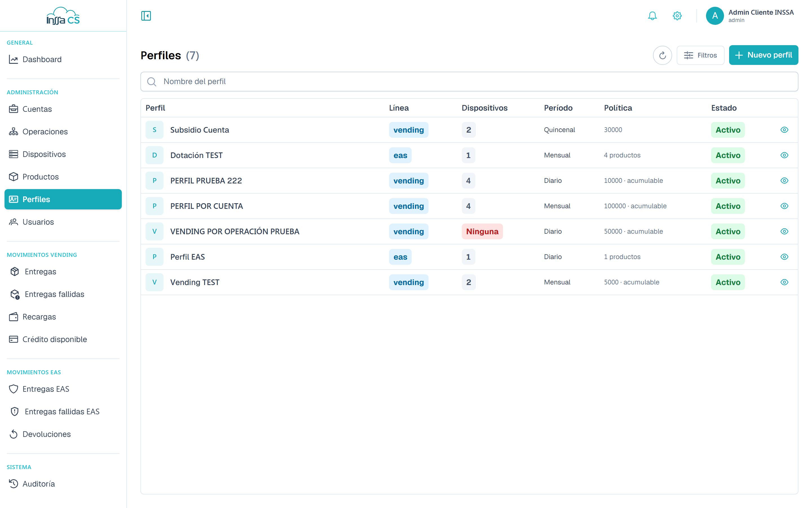Open Entregas EAS in the sidebar
This screenshot has height=508, width=812.
tap(63, 389)
